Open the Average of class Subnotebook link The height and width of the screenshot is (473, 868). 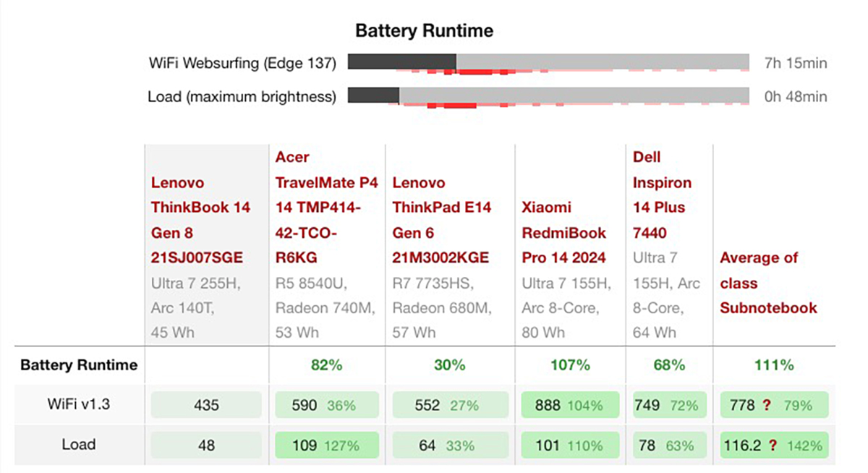point(768,283)
